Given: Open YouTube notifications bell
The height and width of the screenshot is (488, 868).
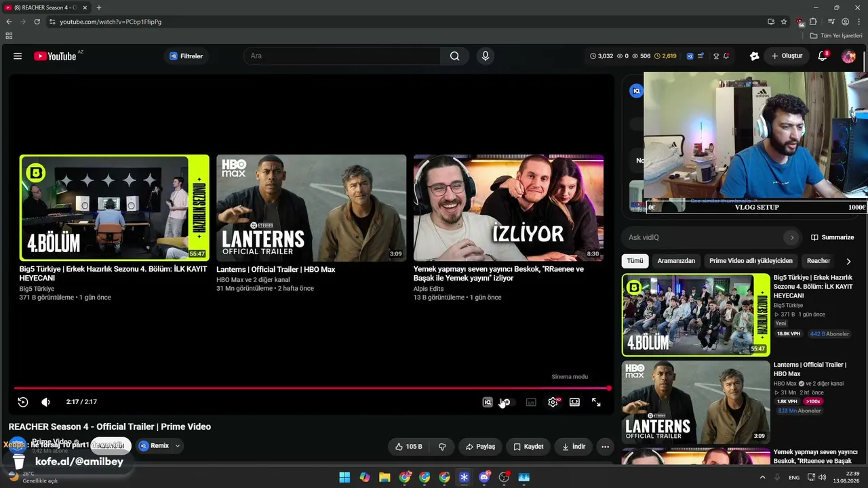Looking at the screenshot, I should pos(823,56).
